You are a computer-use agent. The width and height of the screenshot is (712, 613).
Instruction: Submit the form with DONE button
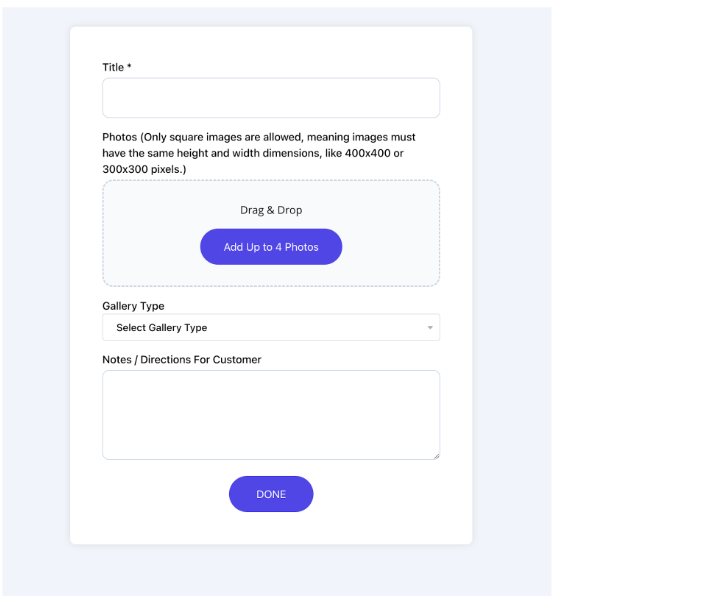click(x=271, y=494)
